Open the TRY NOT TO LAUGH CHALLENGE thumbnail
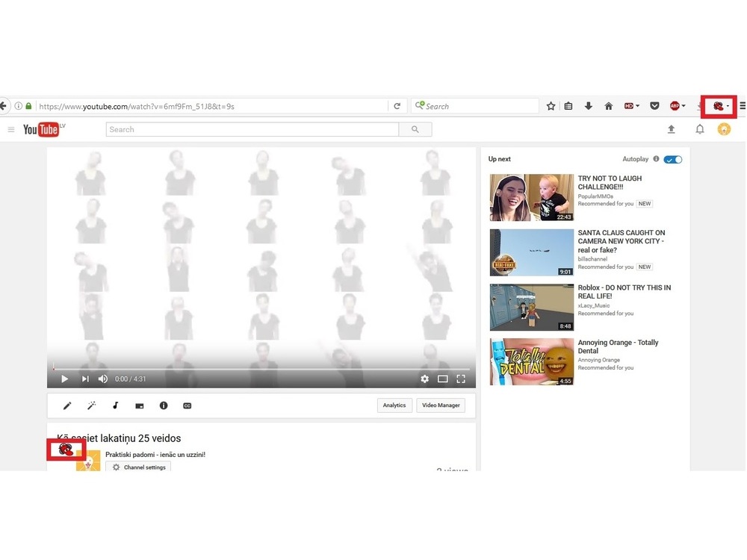 (532, 198)
